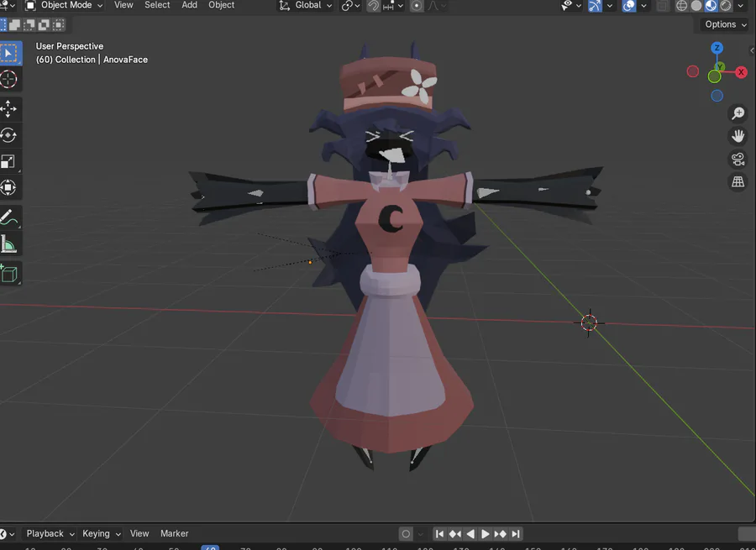
Task: Open the Global transform orientation dropdown
Action: (x=306, y=5)
